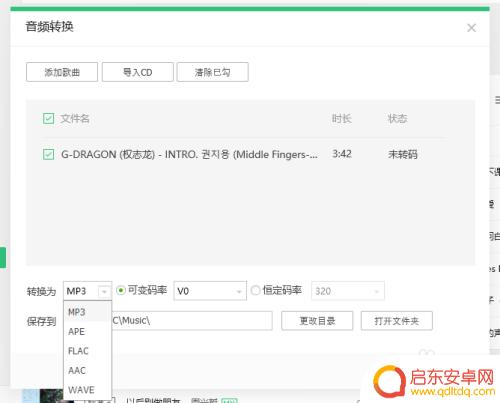The image size is (500, 403).
Task: Click the 导入CD button
Action: (138, 72)
